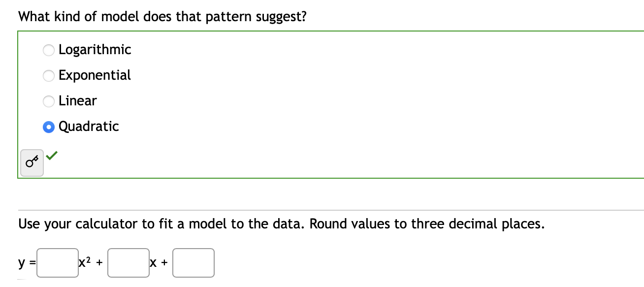Click the question 'What kind of model' text

click(162, 16)
